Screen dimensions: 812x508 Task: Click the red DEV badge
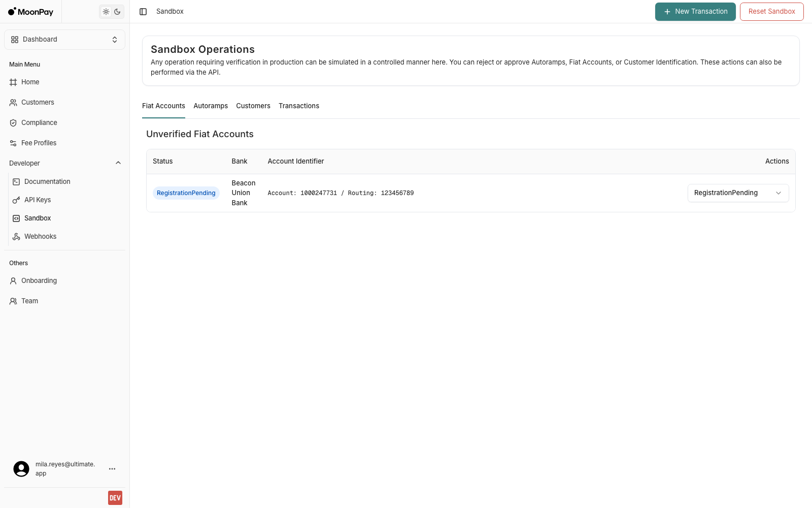pos(115,498)
